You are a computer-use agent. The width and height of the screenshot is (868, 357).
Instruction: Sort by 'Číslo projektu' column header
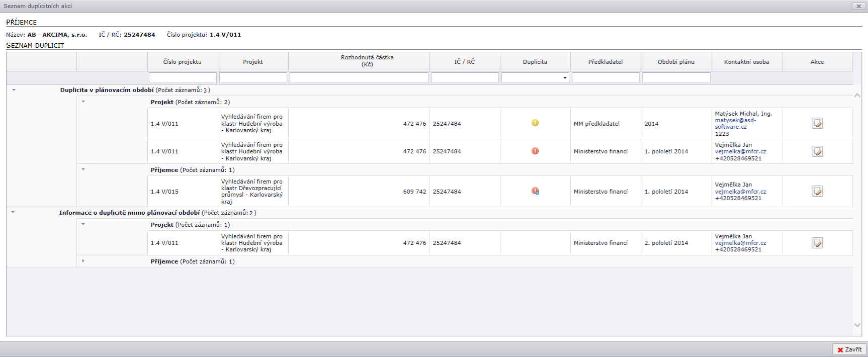click(x=183, y=62)
